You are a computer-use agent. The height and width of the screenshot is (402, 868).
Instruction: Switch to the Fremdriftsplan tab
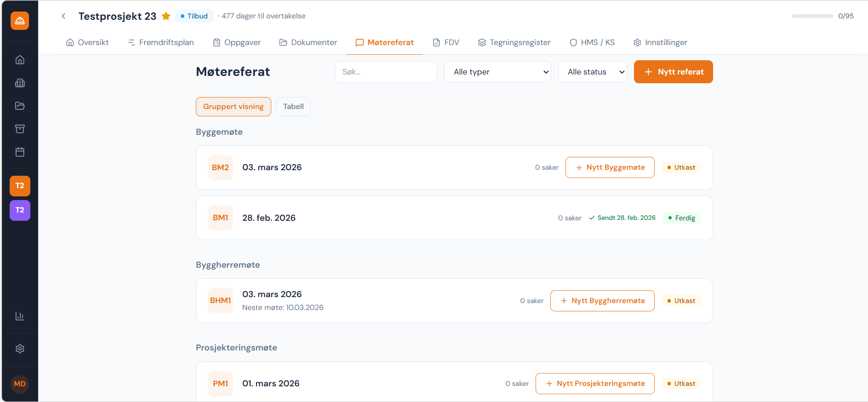pyautogui.click(x=161, y=42)
